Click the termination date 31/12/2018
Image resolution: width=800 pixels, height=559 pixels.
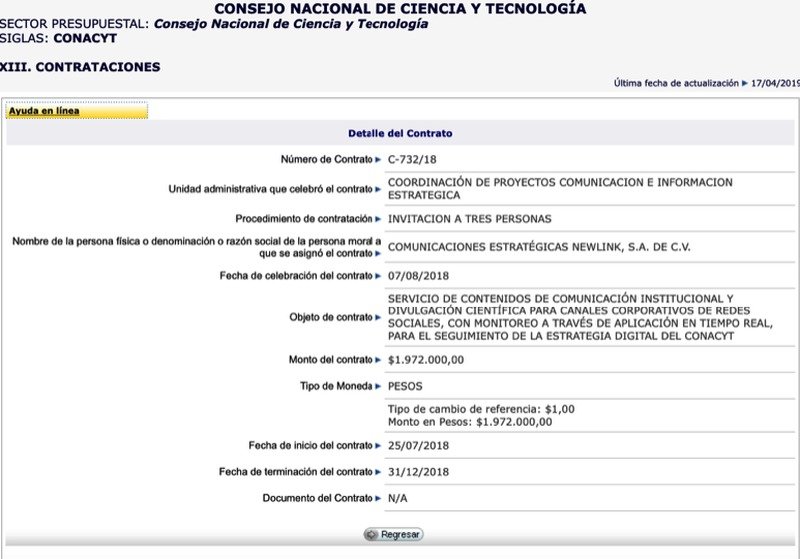(x=418, y=472)
